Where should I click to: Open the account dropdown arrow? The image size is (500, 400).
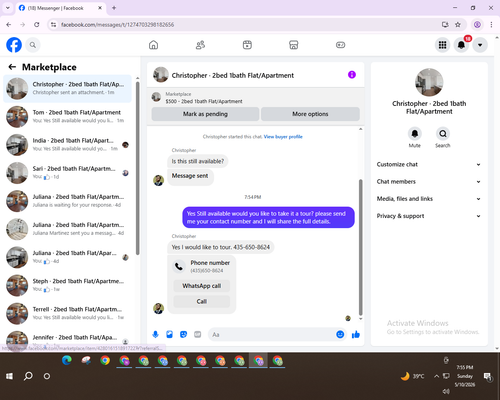(x=480, y=45)
